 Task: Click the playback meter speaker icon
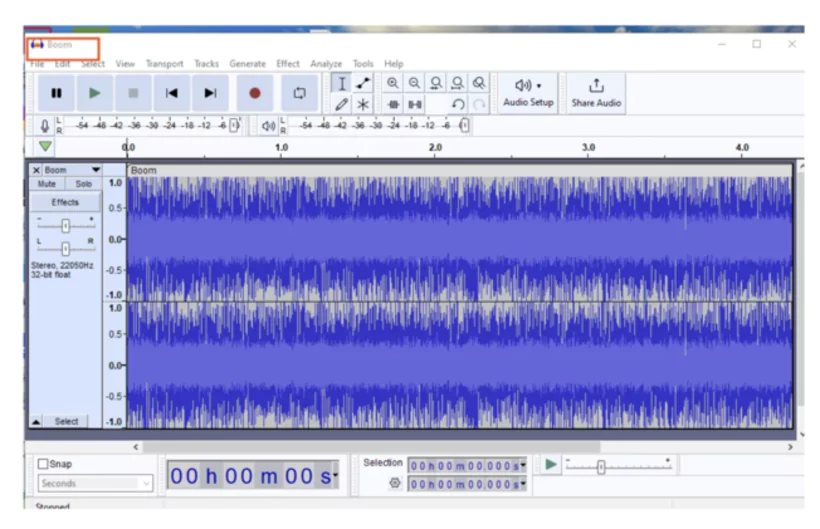point(268,126)
